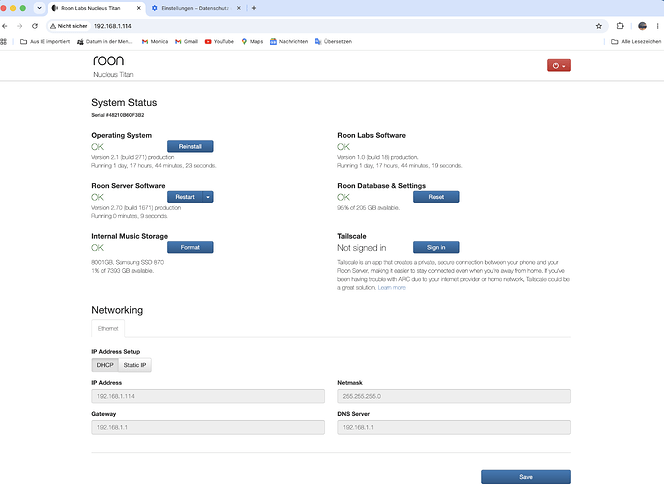This screenshot has width=664, height=500.
Task: Go forward with the browser forward arrow
Action: tap(19, 26)
